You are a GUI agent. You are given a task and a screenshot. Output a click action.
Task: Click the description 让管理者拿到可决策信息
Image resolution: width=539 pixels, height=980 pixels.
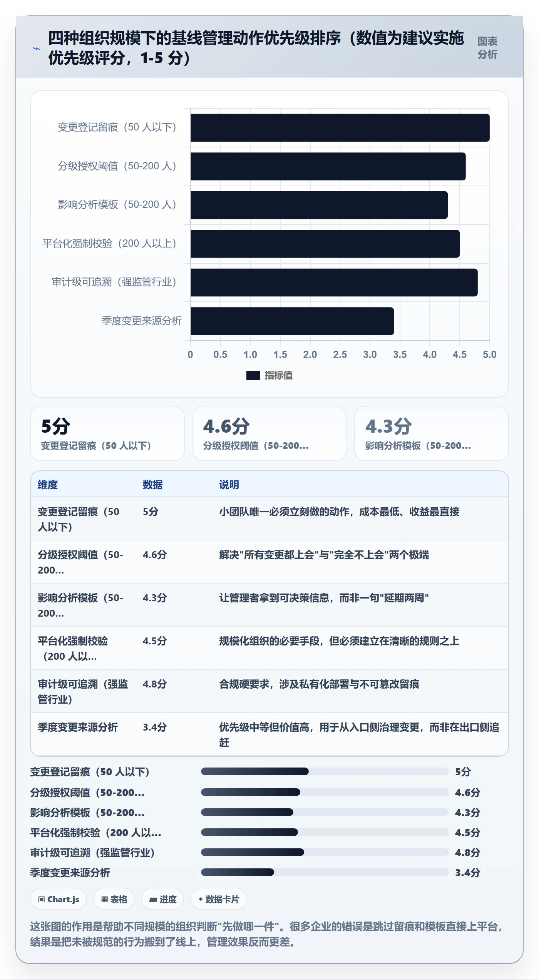324,598
